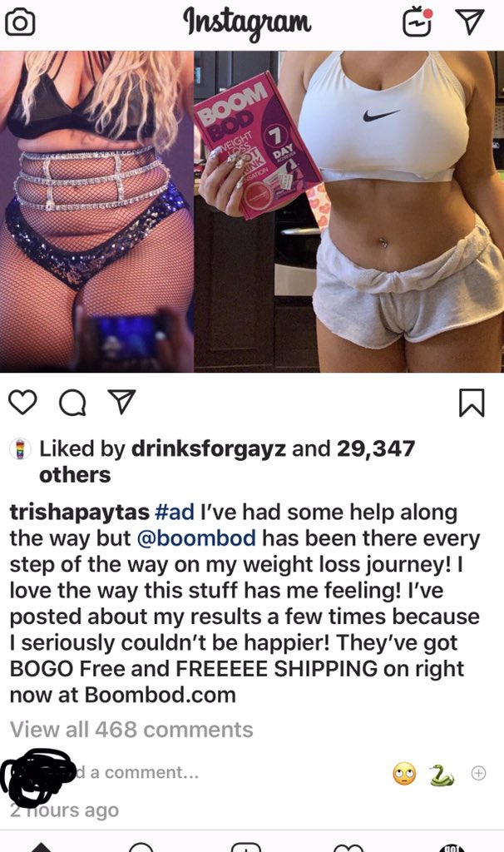Image resolution: width=504 pixels, height=852 pixels.
Task: Open the IGTV icon in header
Action: point(418,22)
